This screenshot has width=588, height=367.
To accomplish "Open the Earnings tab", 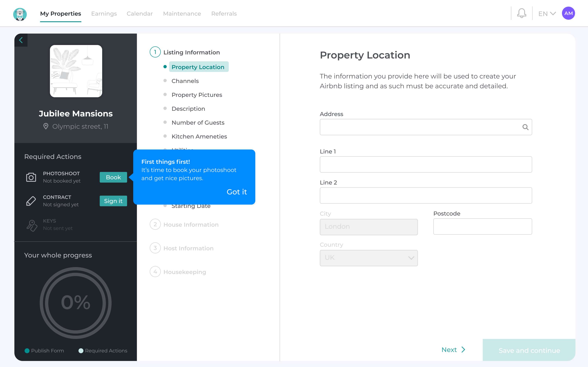I will click(x=104, y=14).
